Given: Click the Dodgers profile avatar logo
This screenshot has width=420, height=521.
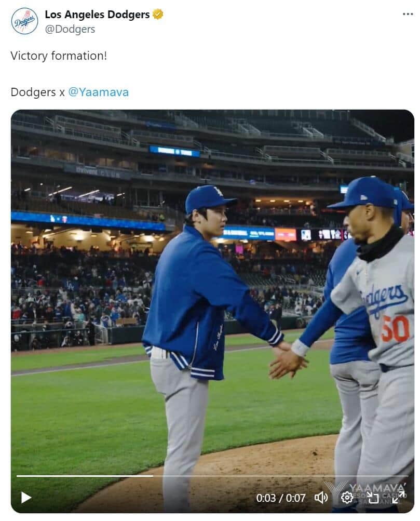Looking at the screenshot, I should (x=24, y=21).
